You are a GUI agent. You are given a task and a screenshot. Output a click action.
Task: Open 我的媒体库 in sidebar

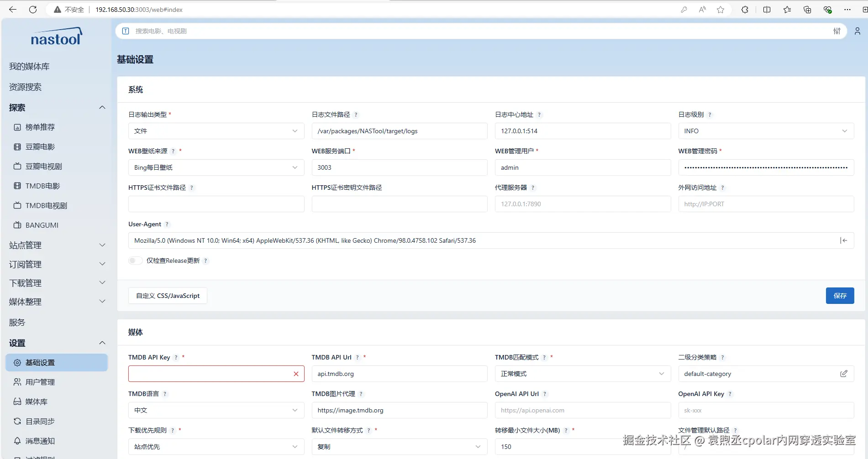point(29,67)
